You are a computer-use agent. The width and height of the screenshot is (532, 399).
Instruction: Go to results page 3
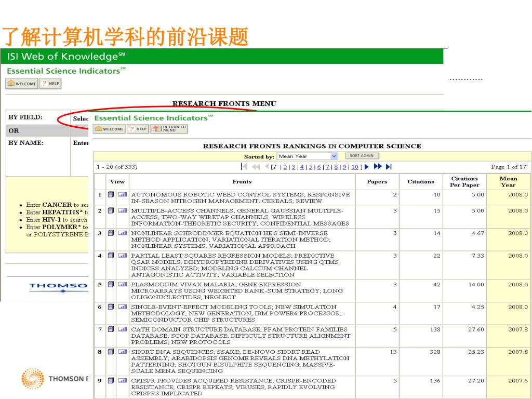(294, 167)
